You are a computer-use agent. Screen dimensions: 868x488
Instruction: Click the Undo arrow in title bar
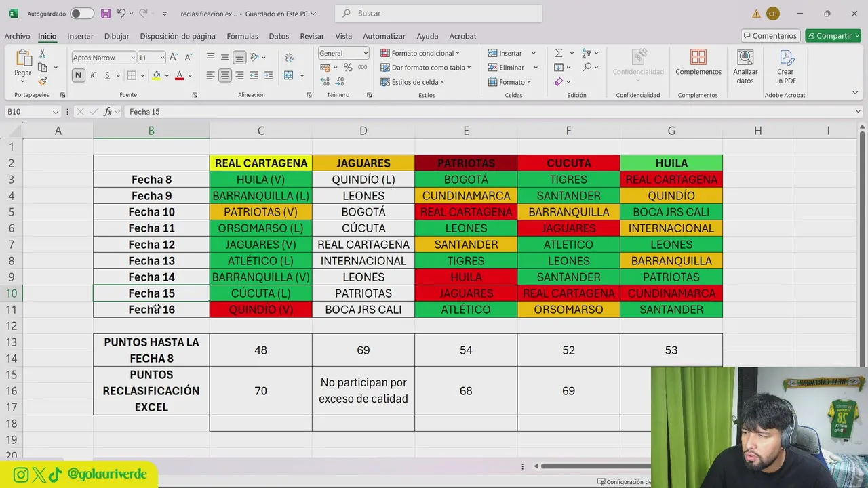[121, 13]
